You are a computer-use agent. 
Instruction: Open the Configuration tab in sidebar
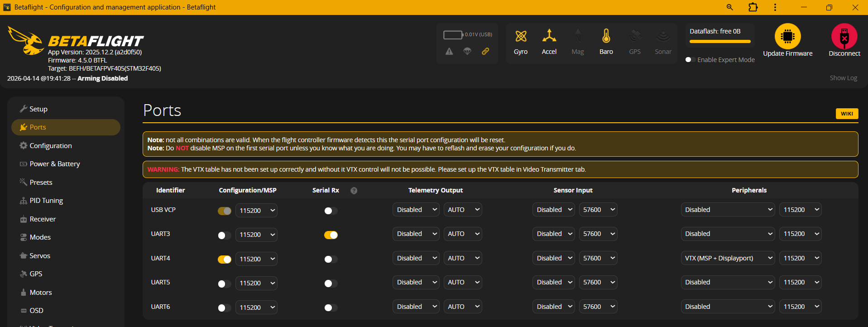click(51, 146)
